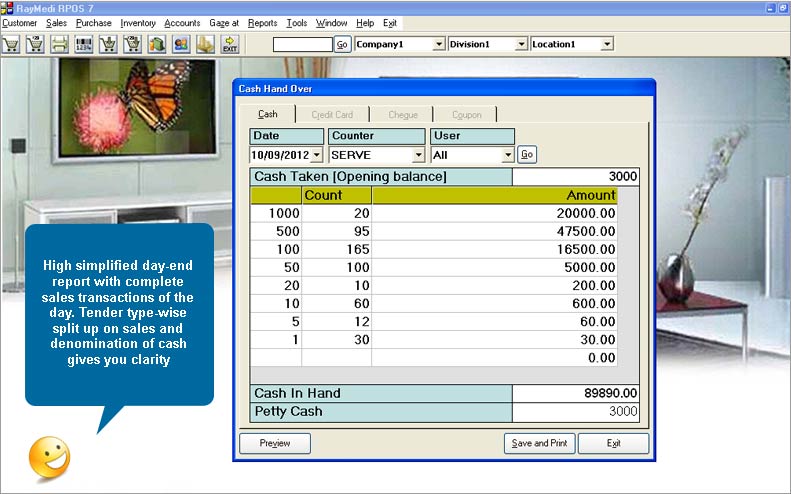Click the barcode icon in the toolbar
791x494 pixels.
point(84,44)
